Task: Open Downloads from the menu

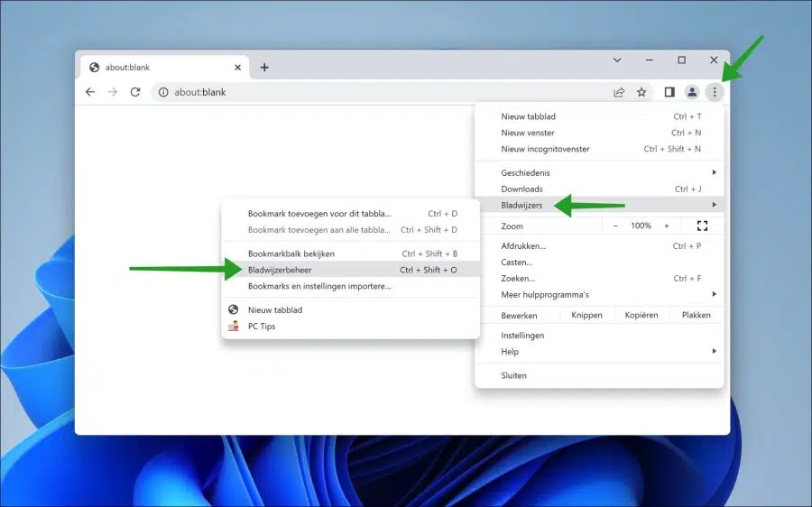Action: coord(599,189)
